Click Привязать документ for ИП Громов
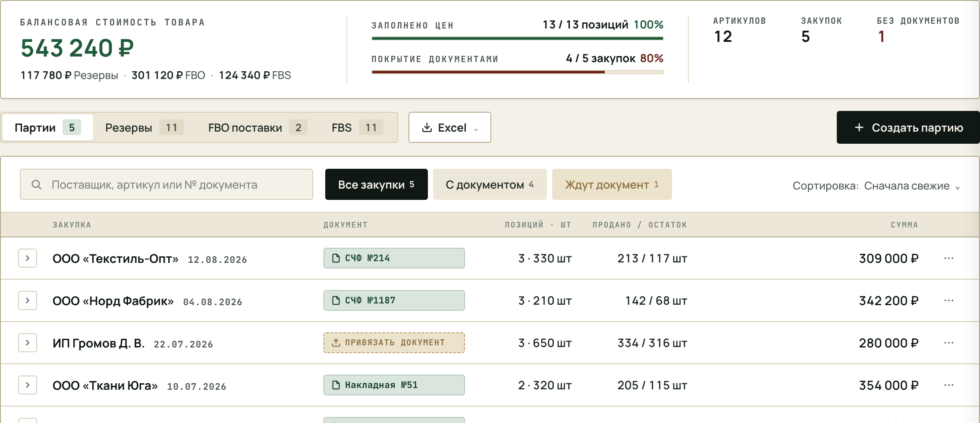 [394, 343]
